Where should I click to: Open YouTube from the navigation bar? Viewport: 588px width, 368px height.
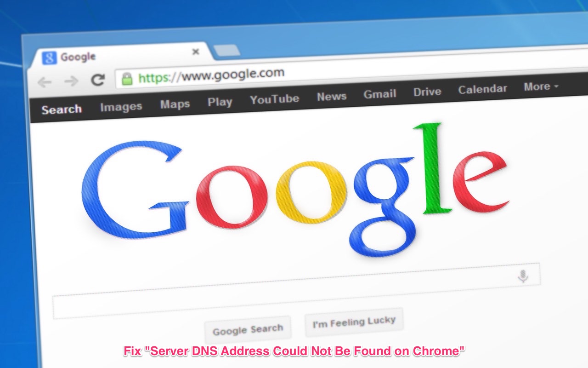click(x=274, y=99)
